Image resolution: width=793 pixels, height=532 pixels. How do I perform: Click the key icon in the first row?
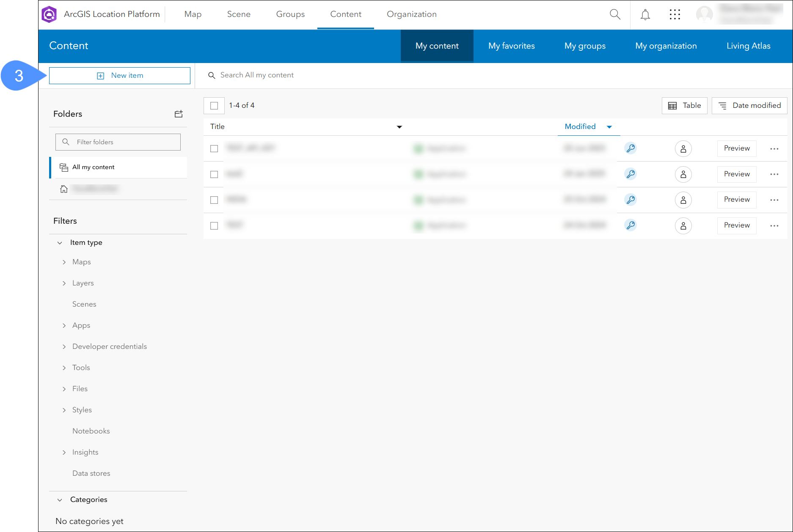[631, 148]
